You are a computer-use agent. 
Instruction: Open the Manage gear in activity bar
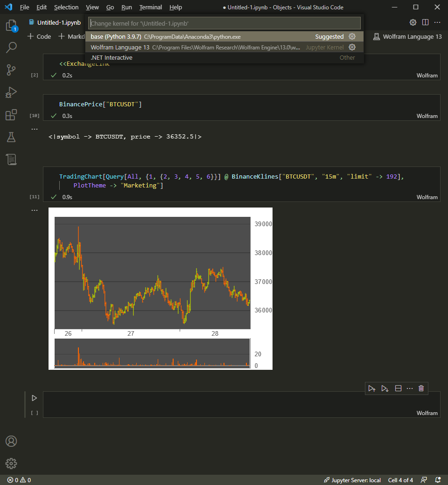click(x=11, y=464)
